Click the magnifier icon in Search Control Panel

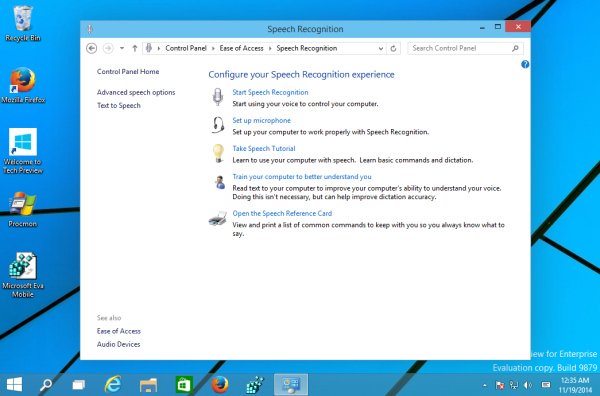tap(515, 48)
